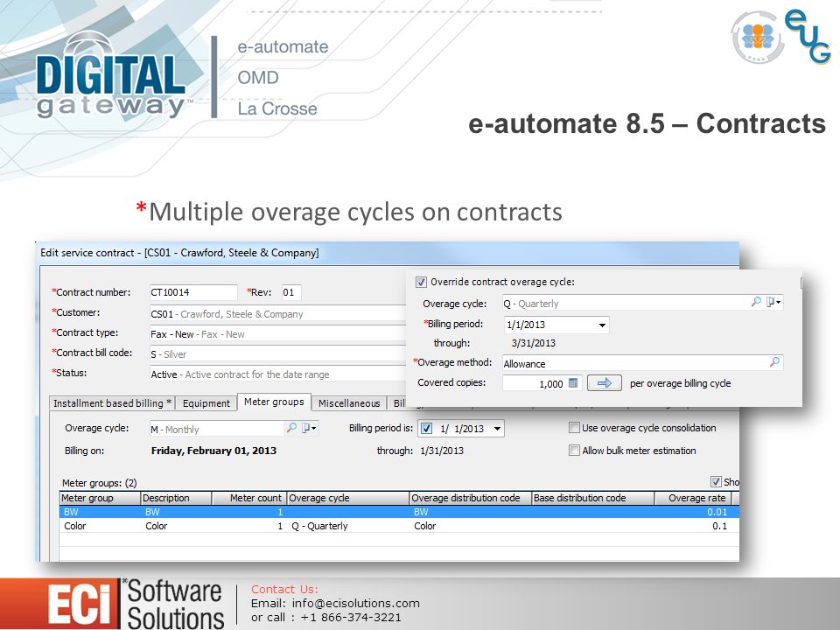The width and height of the screenshot is (840, 630).
Task: Select the Color meter group row
Action: (x=399, y=526)
